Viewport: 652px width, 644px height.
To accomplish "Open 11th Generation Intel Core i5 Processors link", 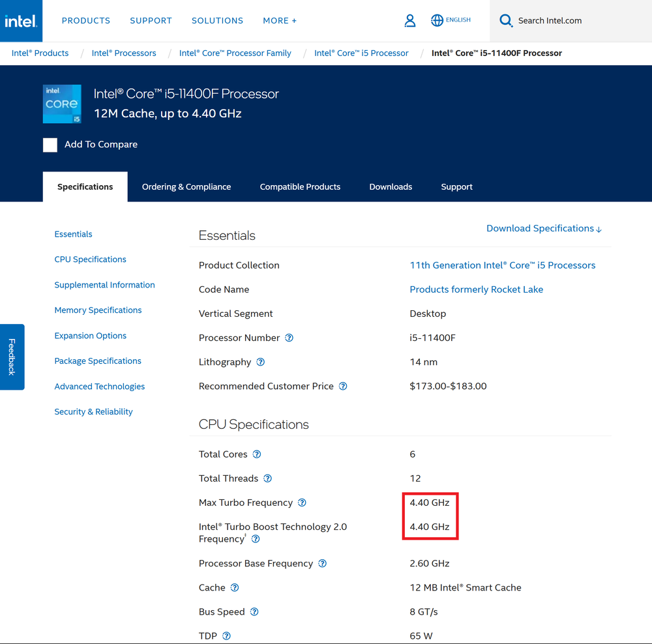I will [x=502, y=265].
